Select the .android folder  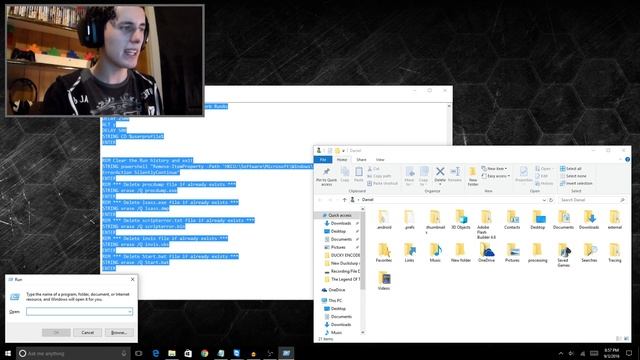384,220
